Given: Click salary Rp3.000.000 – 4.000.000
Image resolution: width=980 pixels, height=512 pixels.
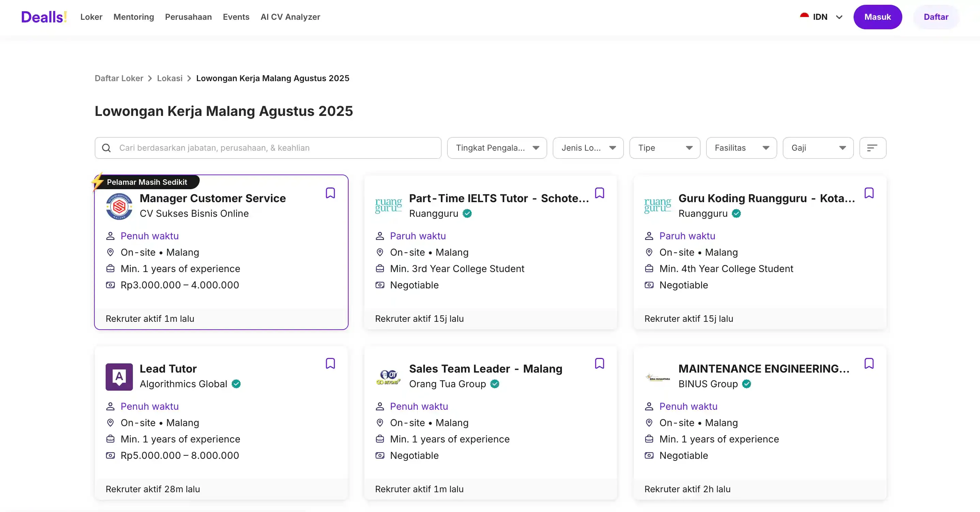Looking at the screenshot, I should [180, 285].
